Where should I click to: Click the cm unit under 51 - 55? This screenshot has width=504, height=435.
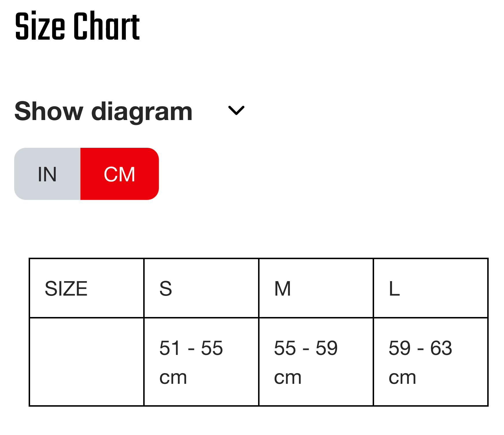pos(173,377)
